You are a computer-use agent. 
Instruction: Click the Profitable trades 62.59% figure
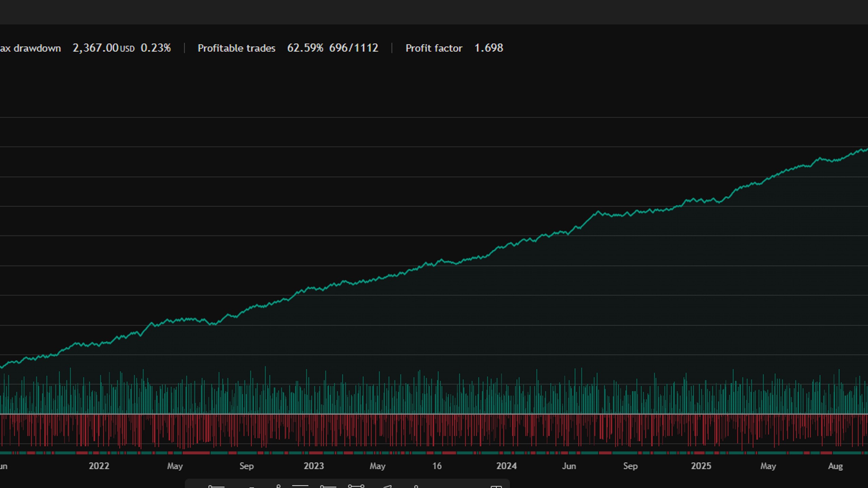pos(305,48)
